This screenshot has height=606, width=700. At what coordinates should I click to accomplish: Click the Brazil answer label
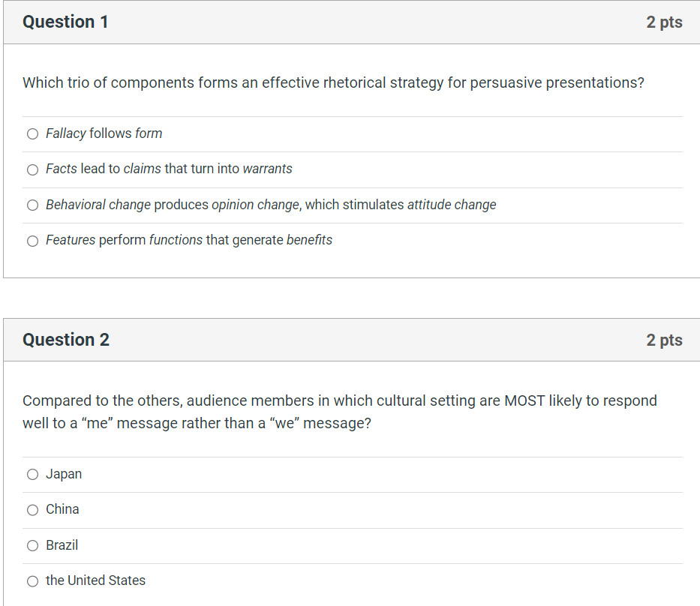[x=62, y=544]
